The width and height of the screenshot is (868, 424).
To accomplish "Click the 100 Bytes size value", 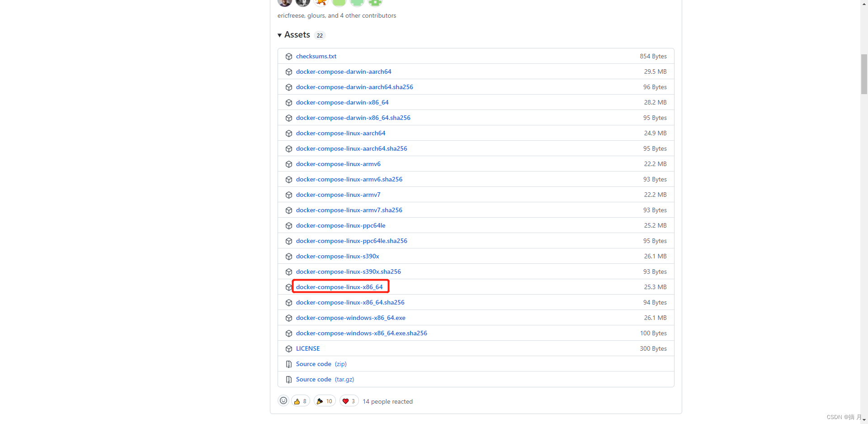I will pos(653,333).
